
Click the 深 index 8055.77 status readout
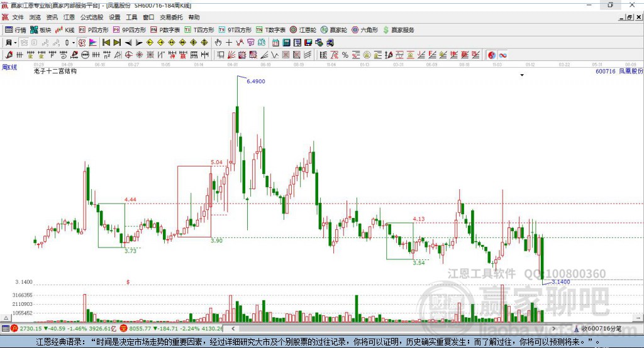172,329
